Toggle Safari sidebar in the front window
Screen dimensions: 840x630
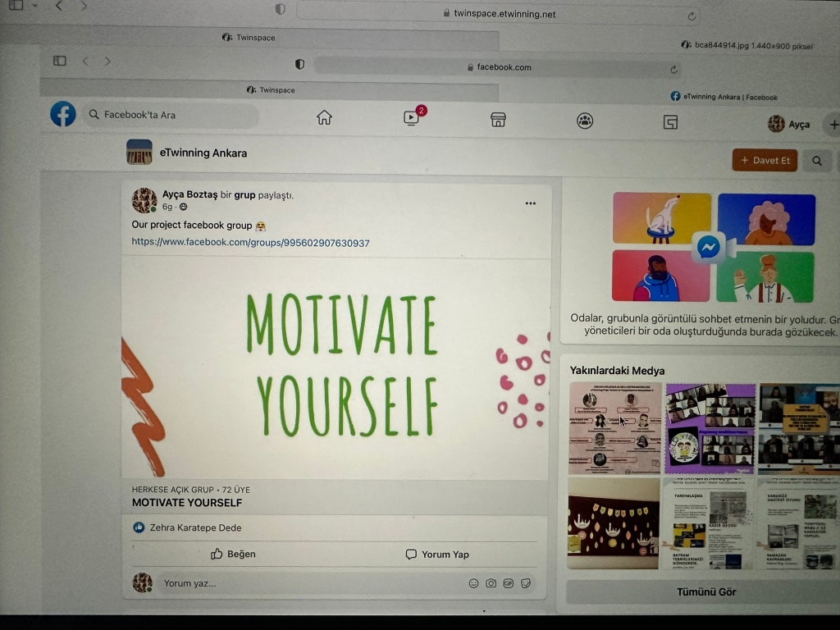click(x=60, y=61)
